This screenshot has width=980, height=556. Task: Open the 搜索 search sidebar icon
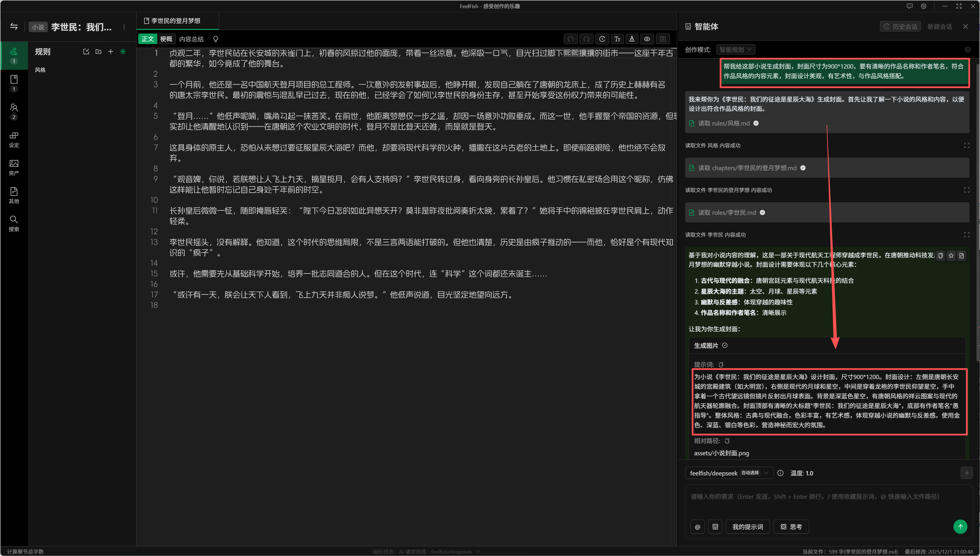(14, 223)
